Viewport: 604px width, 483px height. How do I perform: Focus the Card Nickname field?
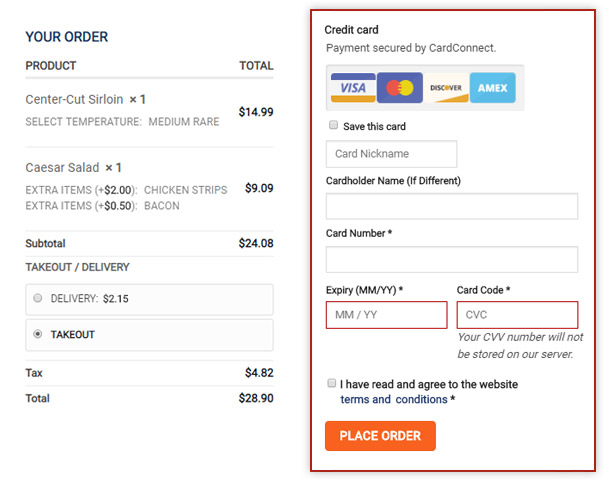click(x=391, y=154)
